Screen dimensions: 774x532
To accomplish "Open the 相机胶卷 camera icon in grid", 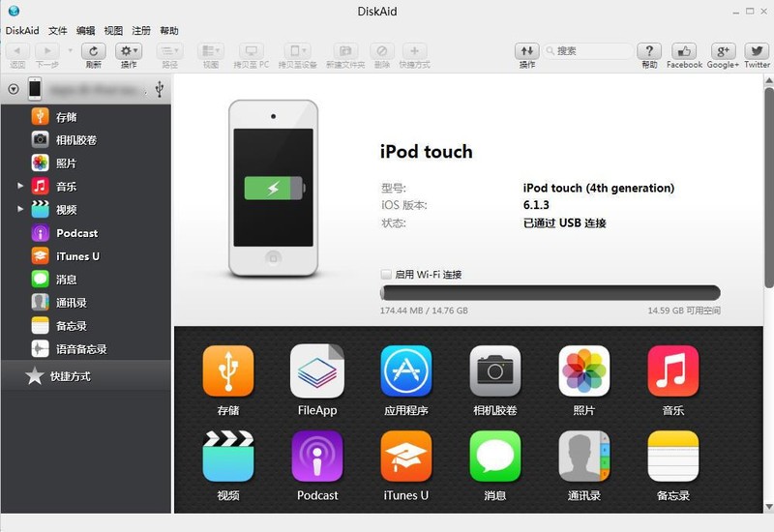I will pyautogui.click(x=495, y=371).
